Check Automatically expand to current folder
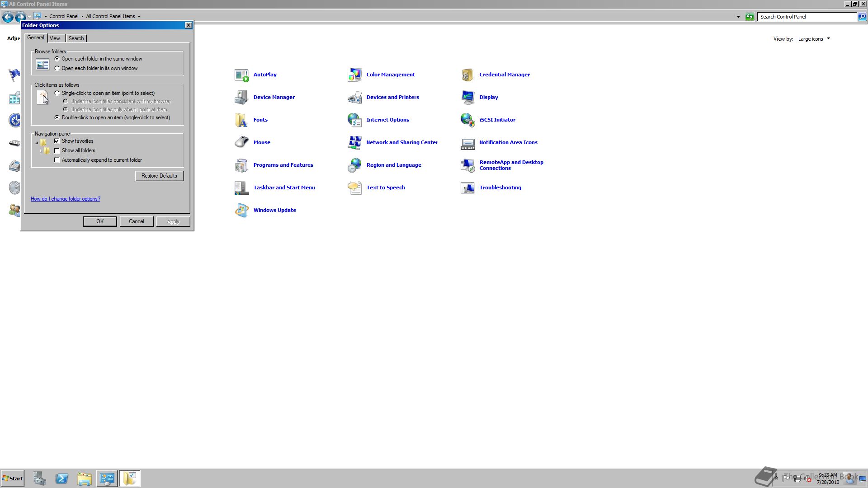This screenshot has width=868, height=488. coord(57,160)
